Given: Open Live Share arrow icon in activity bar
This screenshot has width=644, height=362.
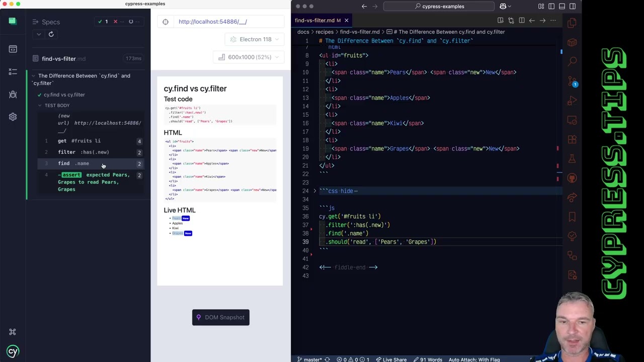Looking at the screenshot, I should coord(572,198).
